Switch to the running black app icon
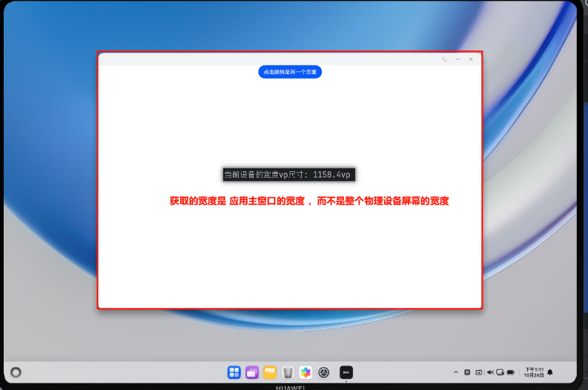This screenshot has width=588, height=390. (346, 372)
